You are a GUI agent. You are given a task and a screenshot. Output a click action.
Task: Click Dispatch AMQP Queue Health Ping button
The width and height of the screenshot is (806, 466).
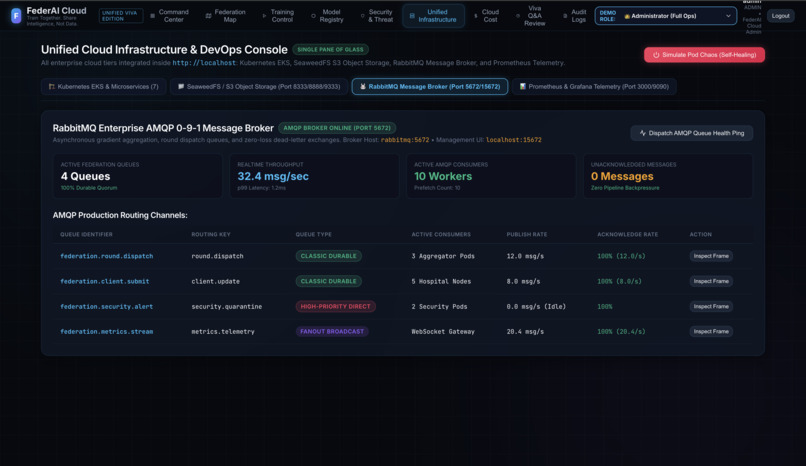pos(691,133)
